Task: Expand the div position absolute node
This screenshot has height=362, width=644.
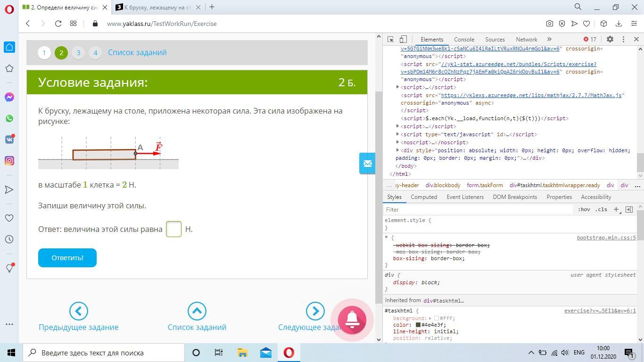Action: (x=397, y=150)
